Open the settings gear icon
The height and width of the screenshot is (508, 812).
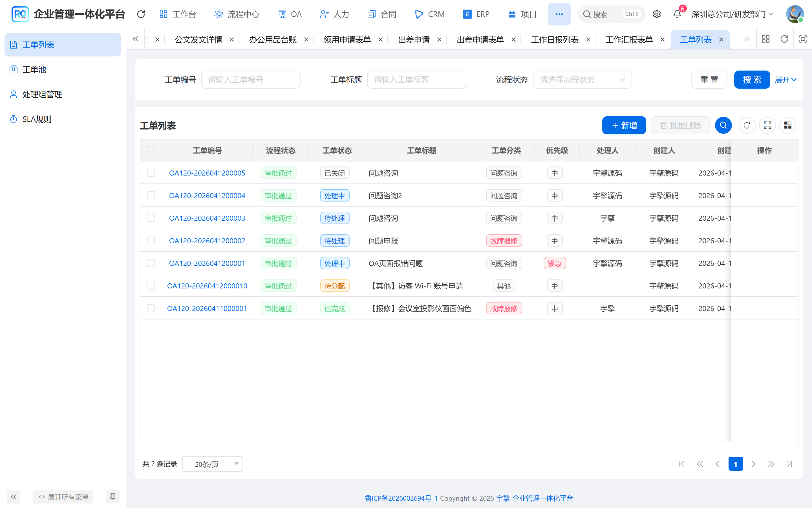pos(657,14)
